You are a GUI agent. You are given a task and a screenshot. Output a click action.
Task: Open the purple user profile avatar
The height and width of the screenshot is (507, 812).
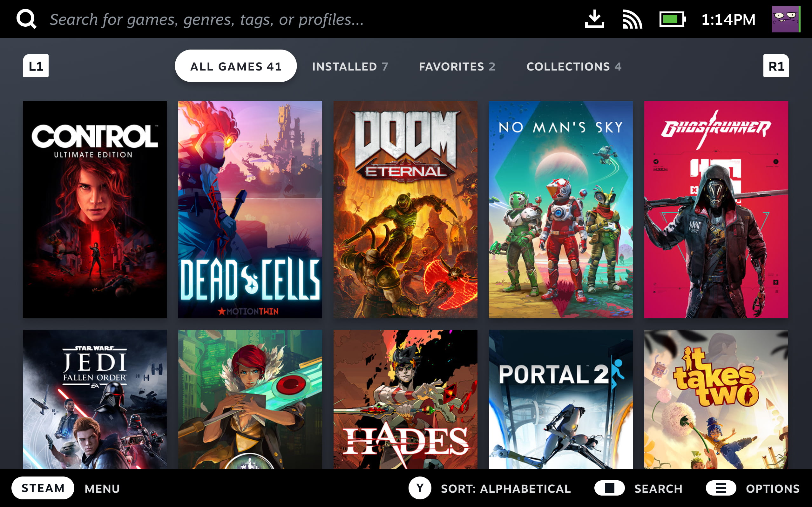pos(786,19)
